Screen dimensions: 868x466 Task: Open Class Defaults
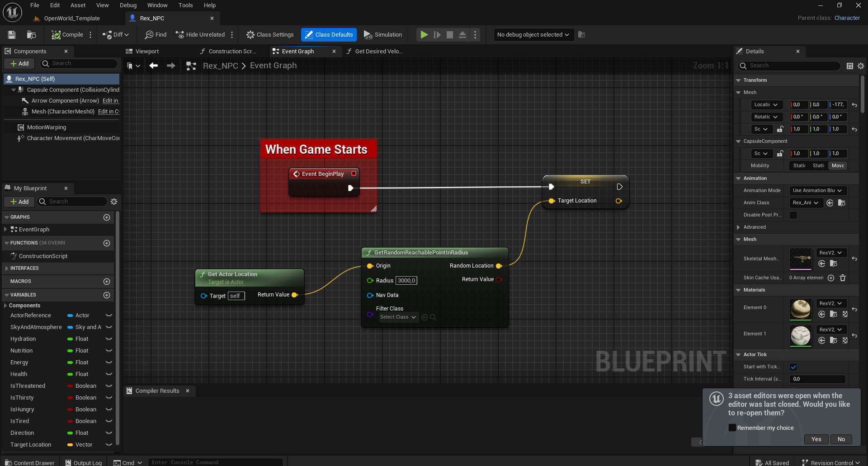click(329, 35)
